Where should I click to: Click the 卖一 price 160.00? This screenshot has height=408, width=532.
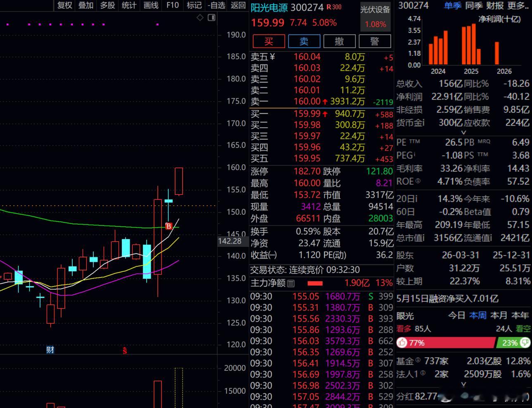click(307, 102)
